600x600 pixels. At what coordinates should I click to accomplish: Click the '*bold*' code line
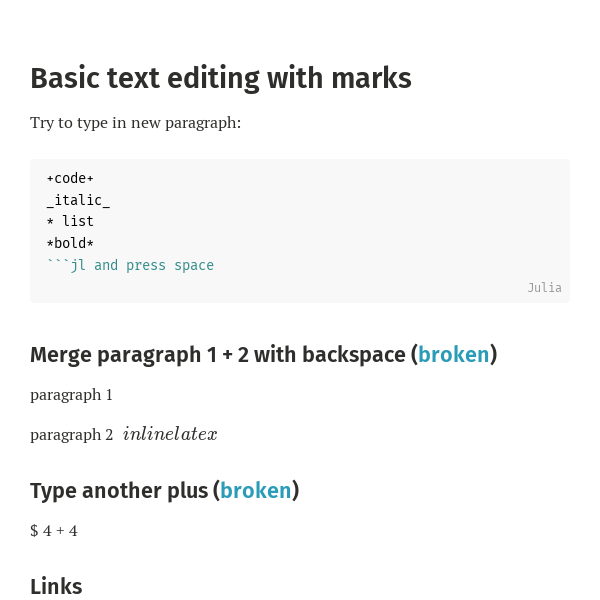[x=70, y=243]
